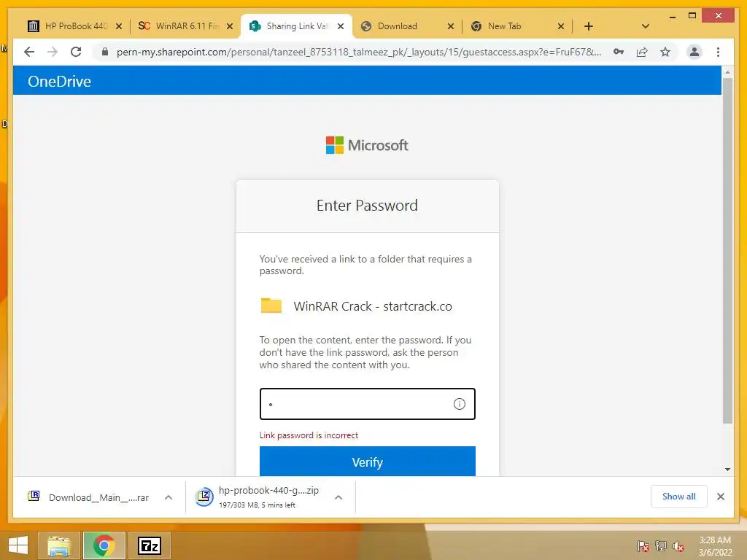747x560 pixels.
Task: Switch to HP ProBook 440 tab
Action: [x=75, y=26]
